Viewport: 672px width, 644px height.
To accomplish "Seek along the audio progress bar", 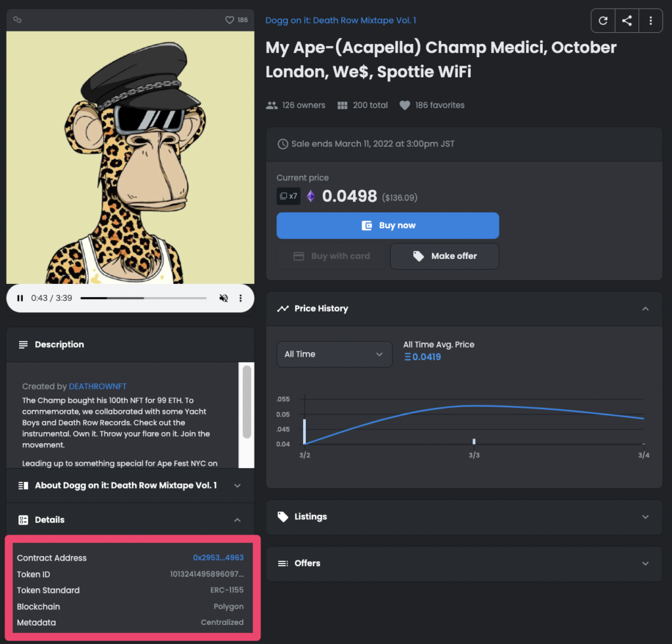I will [144, 298].
